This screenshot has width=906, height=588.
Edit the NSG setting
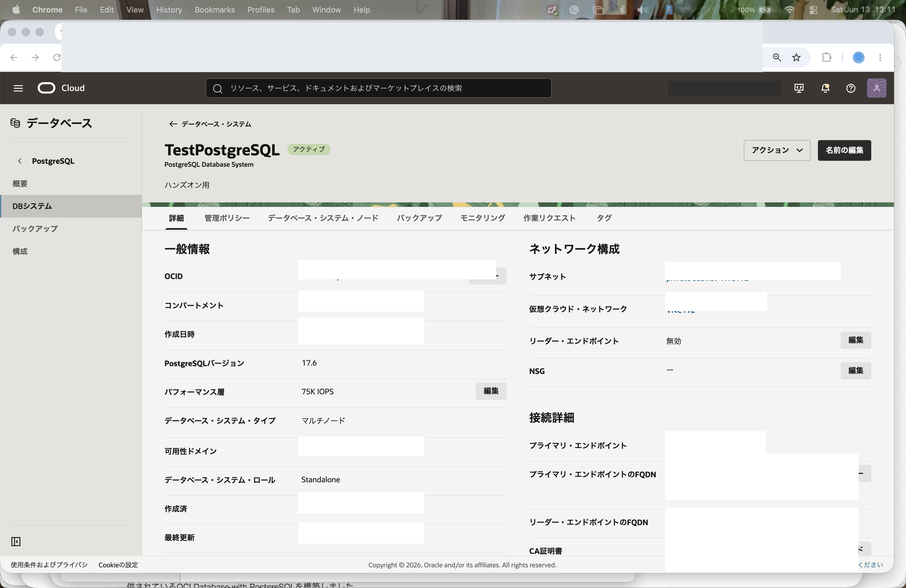coord(855,370)
